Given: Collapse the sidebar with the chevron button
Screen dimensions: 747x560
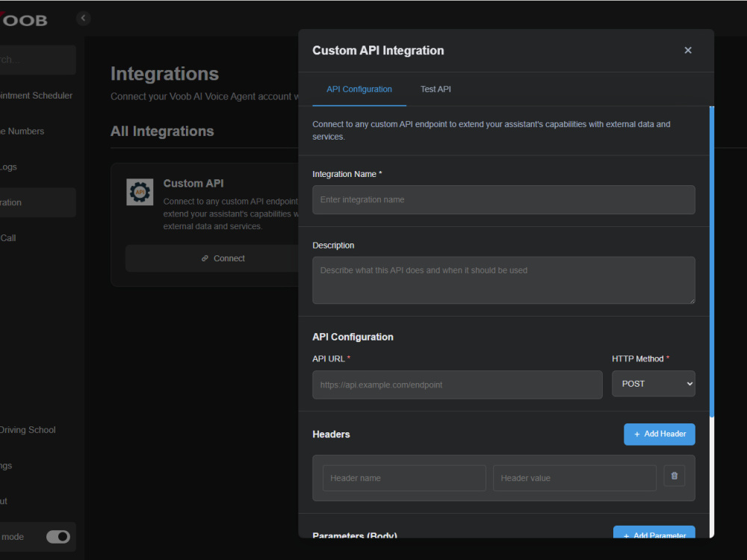Looking at the screenshot, I should tap(84, 18).
